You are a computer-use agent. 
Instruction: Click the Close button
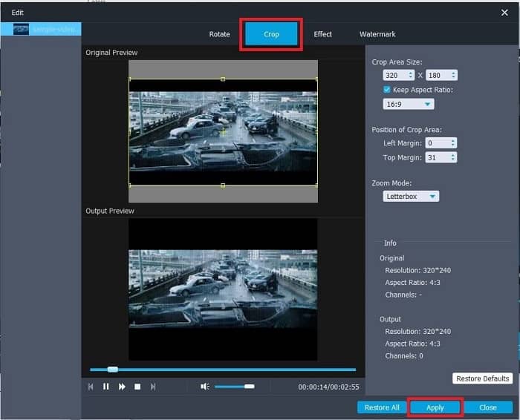point(488,407)
